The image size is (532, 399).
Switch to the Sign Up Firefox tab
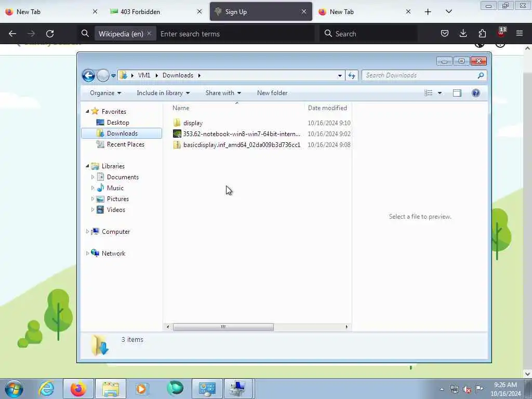261,11
